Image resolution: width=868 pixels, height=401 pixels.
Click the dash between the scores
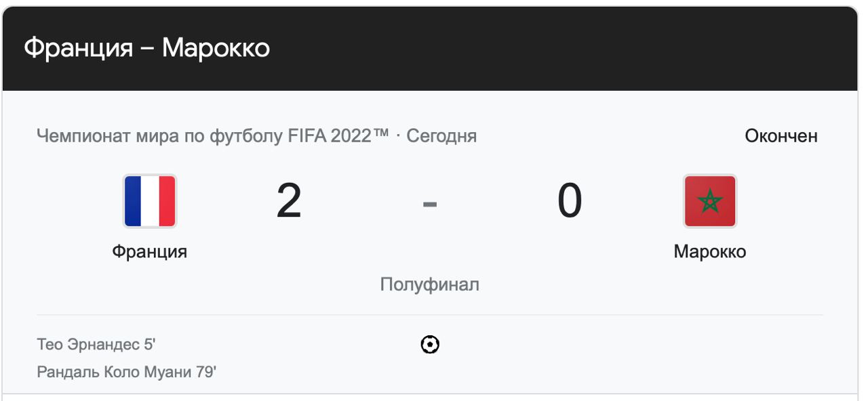[x=429, y=203]
